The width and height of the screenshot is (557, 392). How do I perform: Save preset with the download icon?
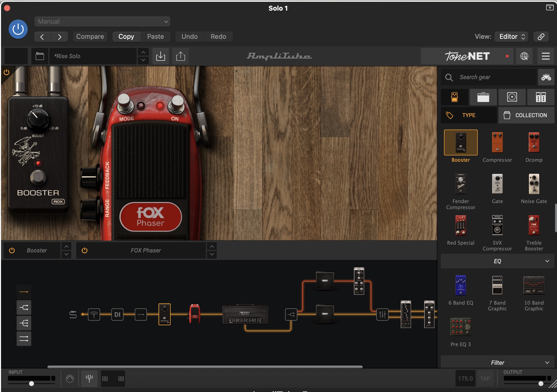coord(161,56)
